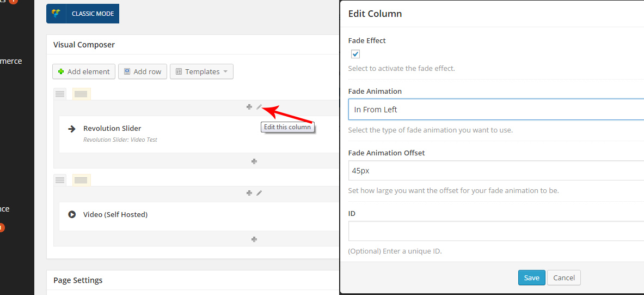
Task: Click the drag handle icon of first row
Action: click(60, 94)
